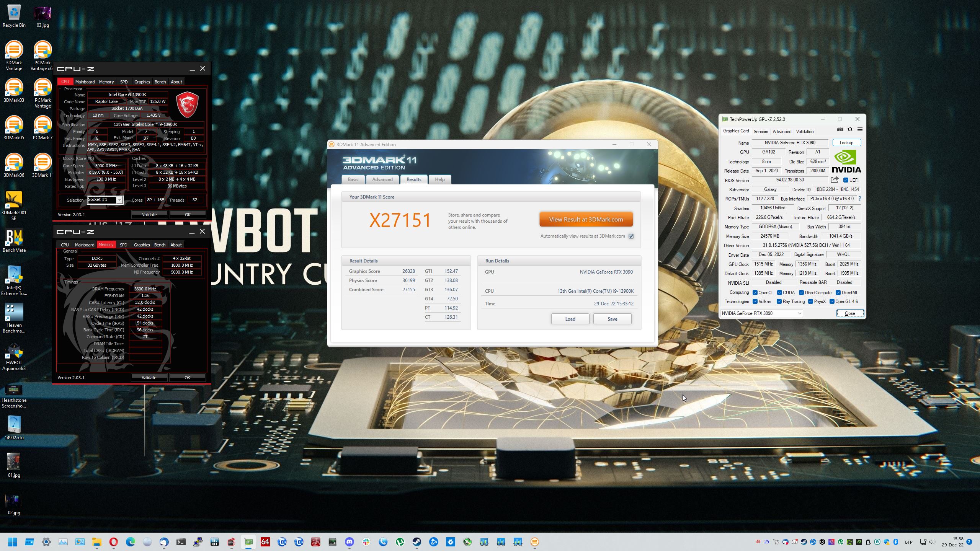Switch to the SPD tab in bottom CPU-Z
This screenshot has height=551, width=980.
point(123,245)
